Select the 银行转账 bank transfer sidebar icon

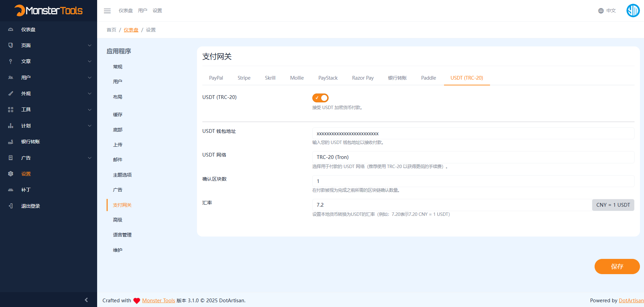point(10,142)
